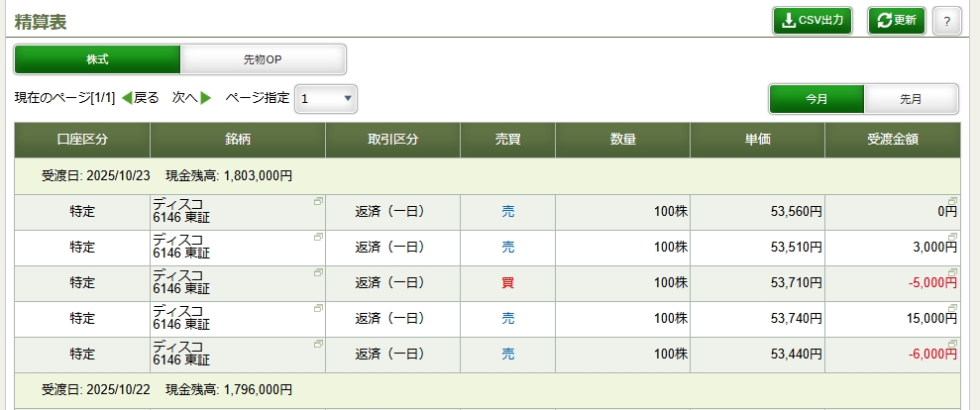The width and height of the screenshot is (980, 410).
Task: Click the 受渡金額 column header
Action: click(892, 140)
